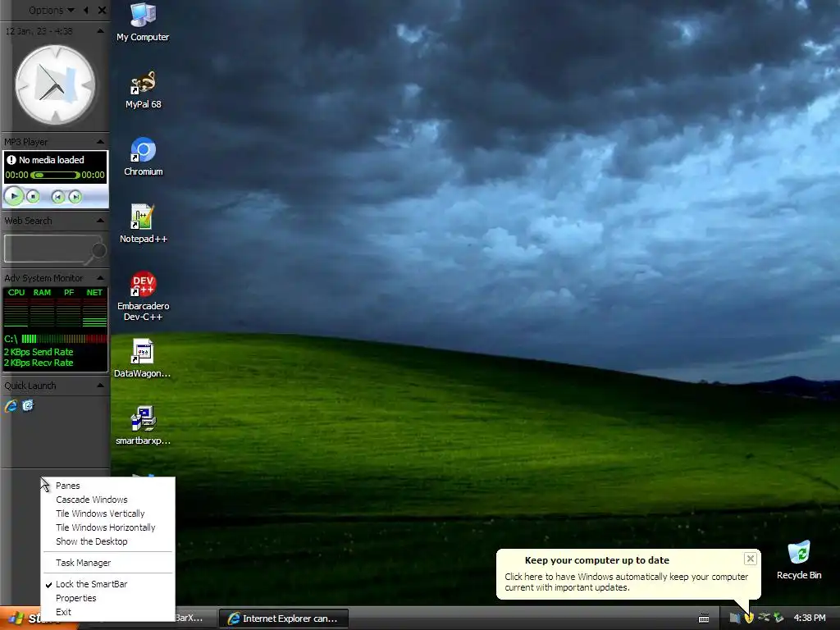840x630 pixels.
Task: Collapse the SmartBar with left arrow
Action: [x=85, y=10]
